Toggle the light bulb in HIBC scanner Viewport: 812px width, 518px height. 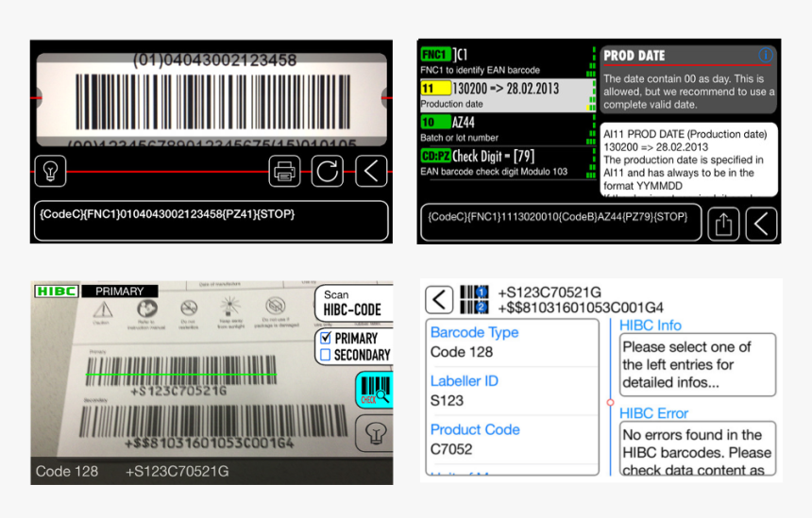pos(375,433)
